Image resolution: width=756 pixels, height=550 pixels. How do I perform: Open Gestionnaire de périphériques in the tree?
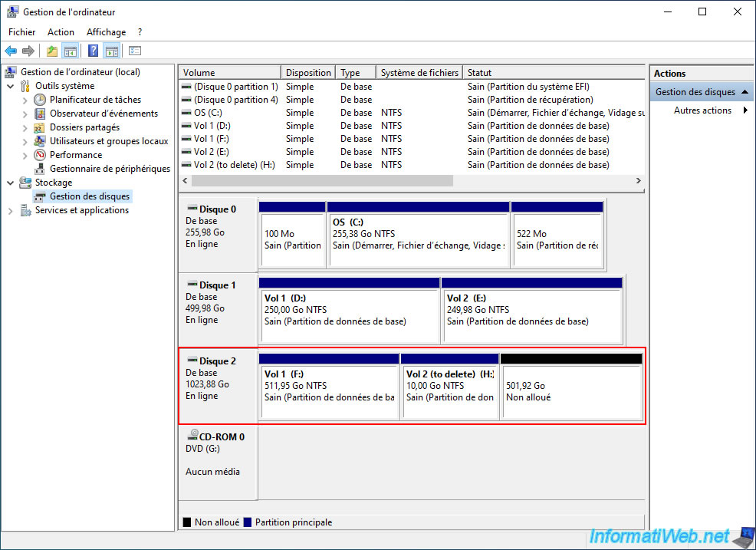110,169
